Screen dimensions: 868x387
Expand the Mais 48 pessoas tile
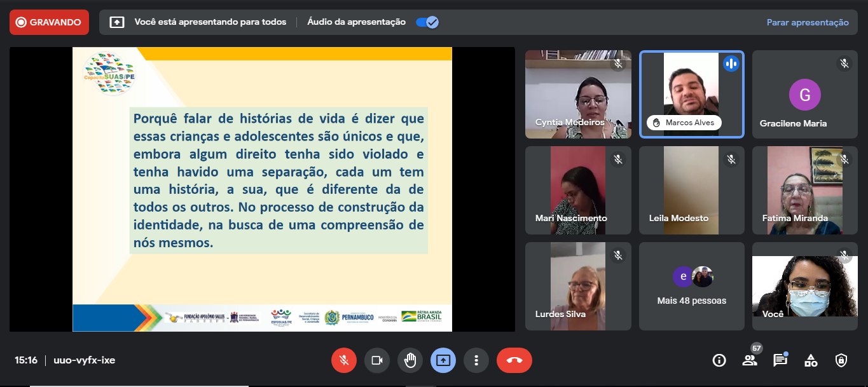pos(691,286)
